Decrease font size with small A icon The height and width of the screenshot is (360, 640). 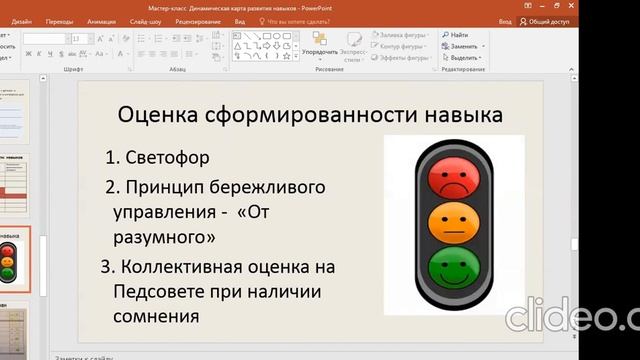click(111, 39)
